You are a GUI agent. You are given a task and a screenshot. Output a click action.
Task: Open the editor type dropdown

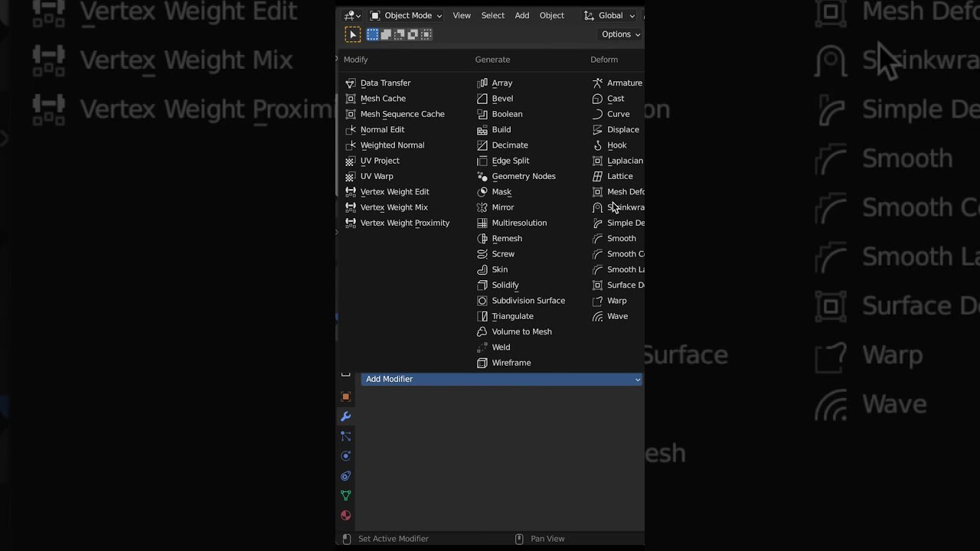[352, 15]
